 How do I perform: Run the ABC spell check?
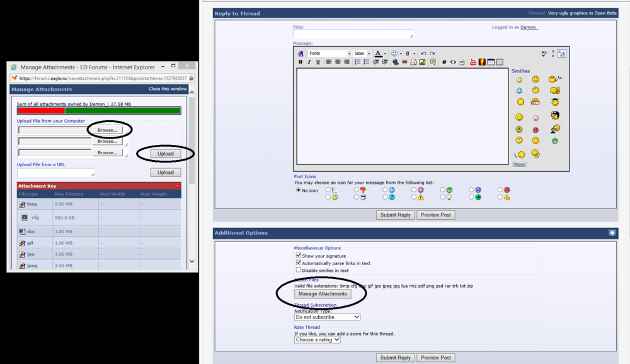point(544,53)
